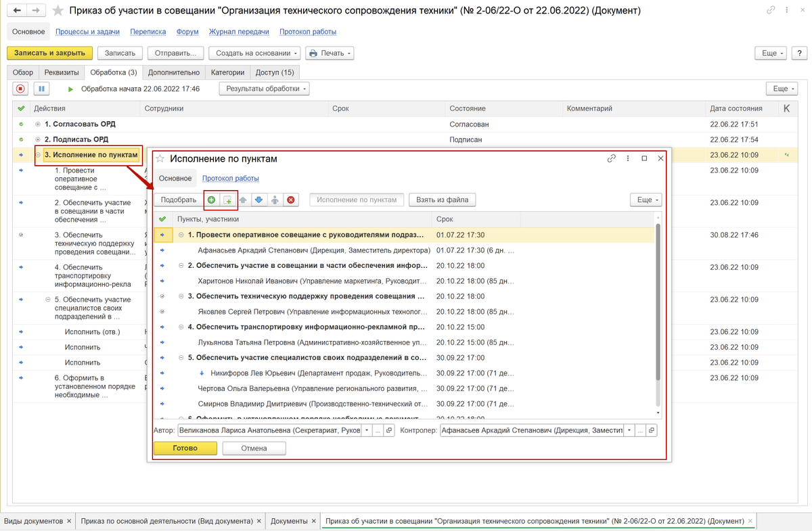Collapse item 2 Обеспечить участие in dialog
The width and height of the screenshot is (812, 531).
pyautogui.click(x=181, y=265)
